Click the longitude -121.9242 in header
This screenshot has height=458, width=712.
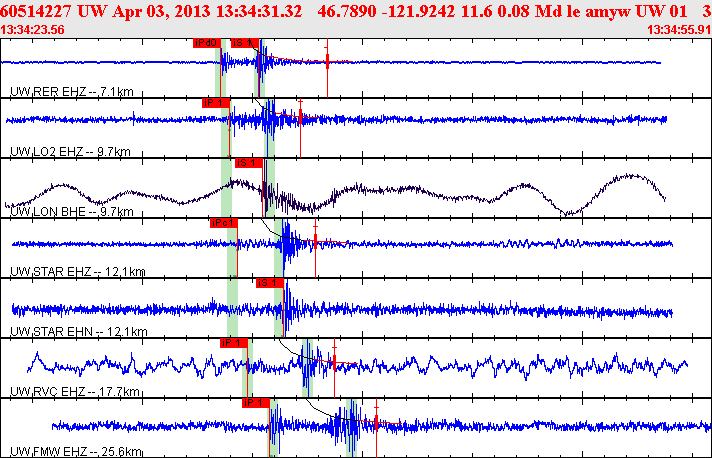click(x=419, y=11)
